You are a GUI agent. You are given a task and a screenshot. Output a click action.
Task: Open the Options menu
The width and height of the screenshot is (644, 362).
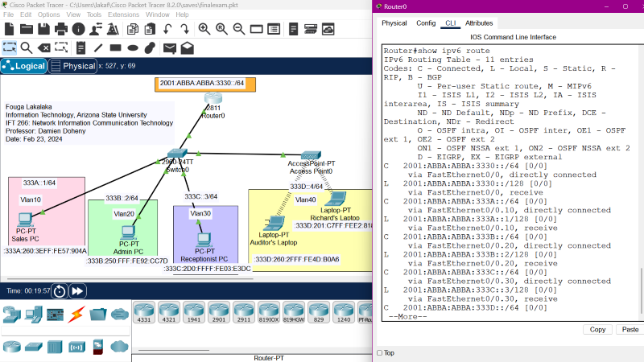[x=48, y=14]
